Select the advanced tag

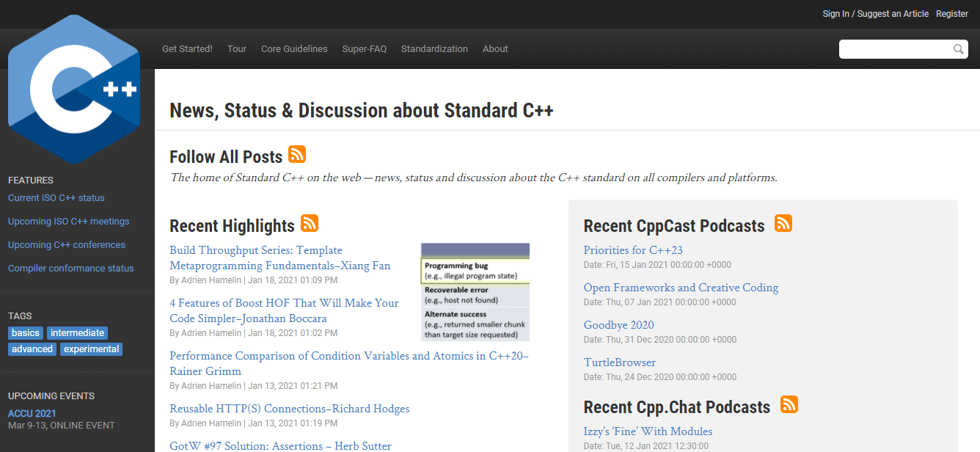[32, 349]
